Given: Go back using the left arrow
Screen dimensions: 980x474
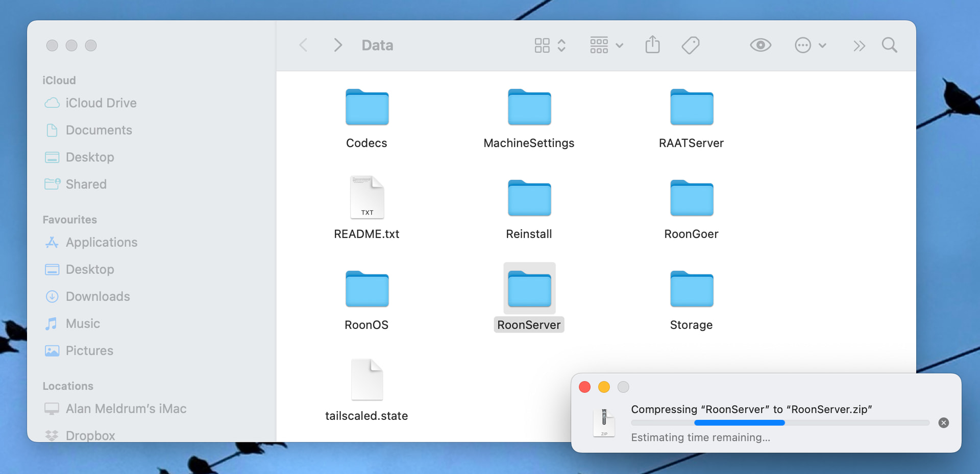Looking at the screenshot, I should coord(303,45).
